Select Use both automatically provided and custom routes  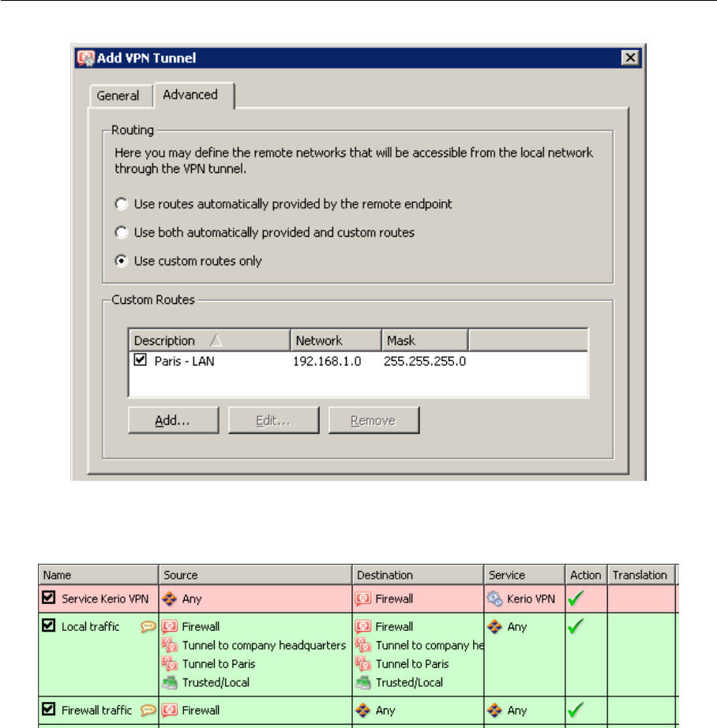(x=121, y=232)
